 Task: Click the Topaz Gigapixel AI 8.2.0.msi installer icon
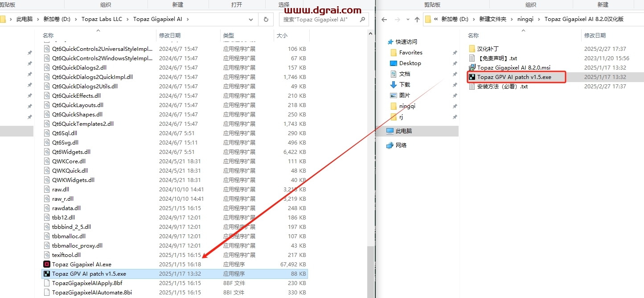pyautogui.click(x=472, y=68)
